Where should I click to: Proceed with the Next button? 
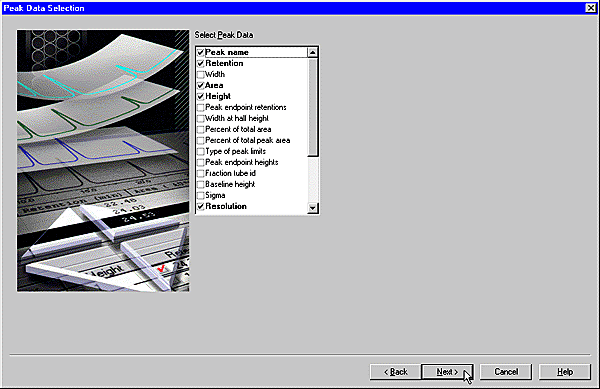click(x=447, y=372)
